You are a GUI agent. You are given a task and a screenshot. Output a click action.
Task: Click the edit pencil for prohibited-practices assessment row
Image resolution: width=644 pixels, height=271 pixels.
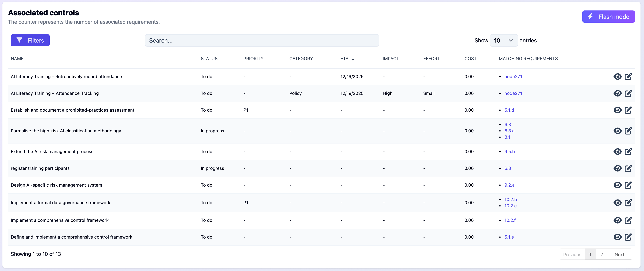pyautogui.click(x=628, y=110)
